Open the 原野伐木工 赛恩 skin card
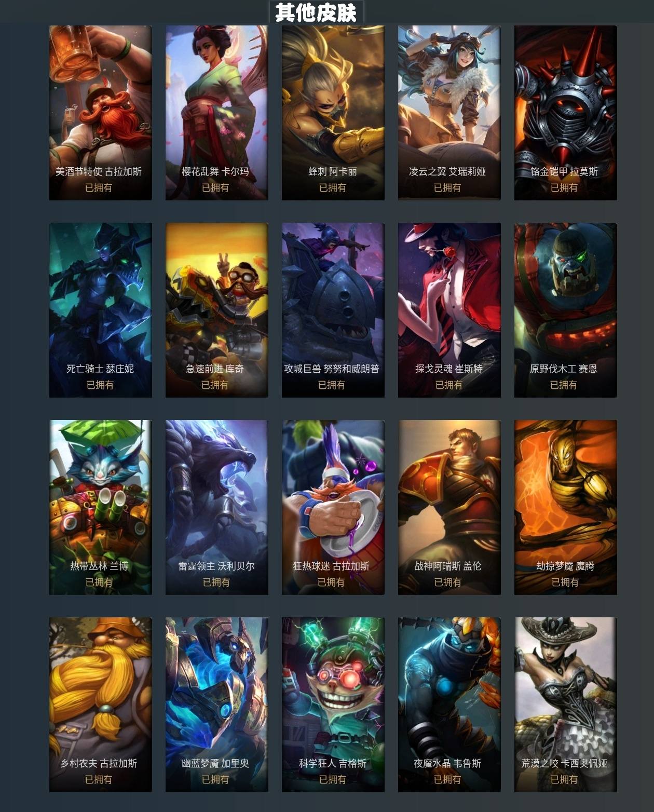The width and height of the screenshot is (654, 812). click(566, 310)
